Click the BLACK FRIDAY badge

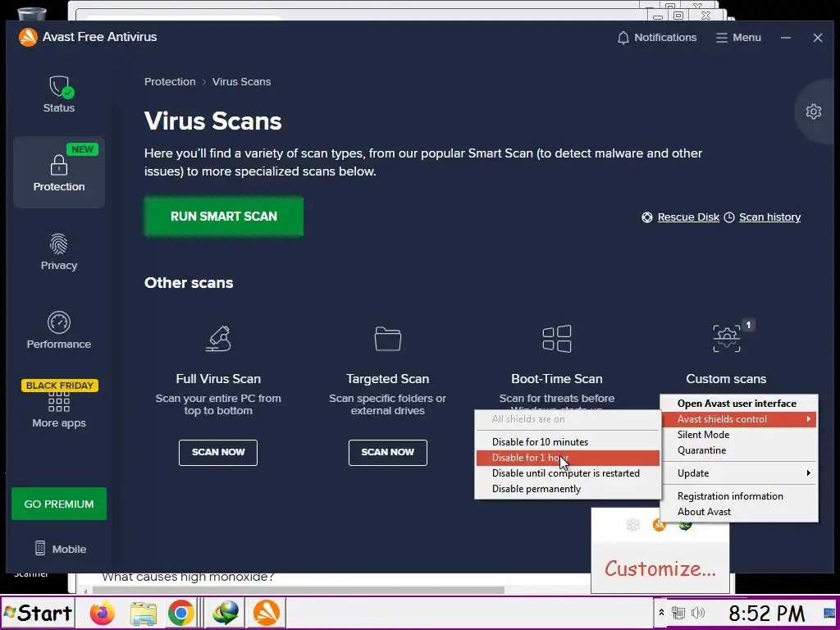pos(59,386)
